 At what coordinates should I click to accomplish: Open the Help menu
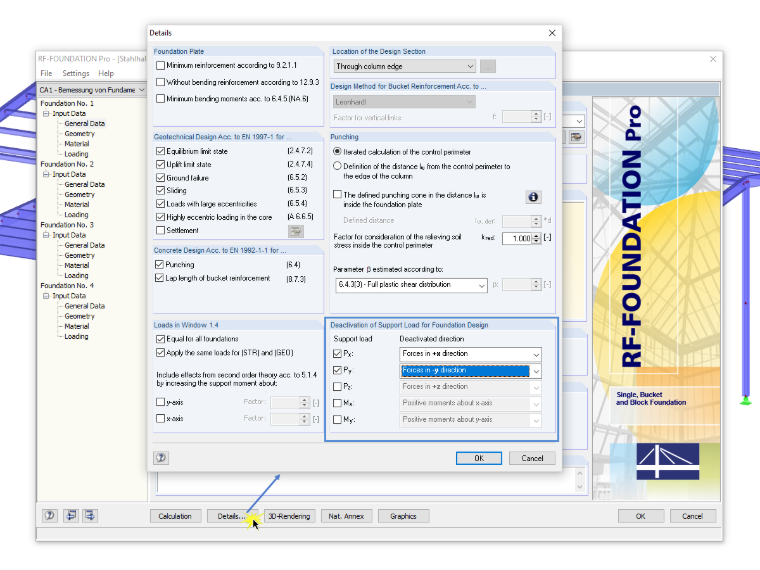(x=106, y=73)
